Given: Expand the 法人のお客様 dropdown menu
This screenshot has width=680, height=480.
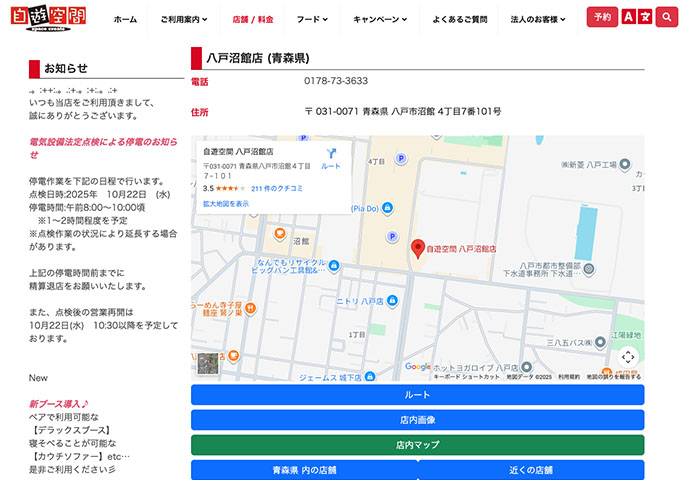Looking at the screenshot, I should (x=538, y=19).
